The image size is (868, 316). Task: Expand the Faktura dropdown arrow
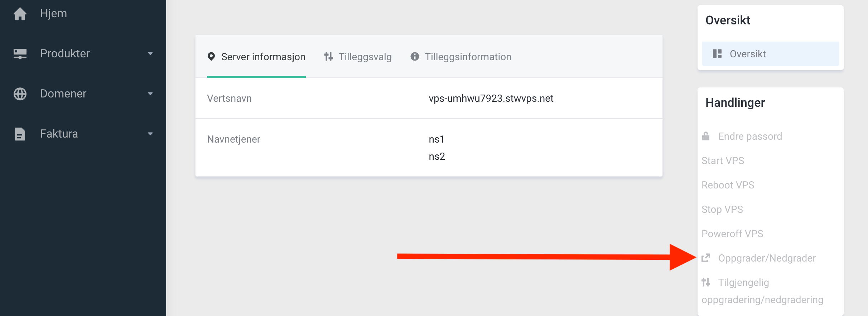tap(150, 134)
